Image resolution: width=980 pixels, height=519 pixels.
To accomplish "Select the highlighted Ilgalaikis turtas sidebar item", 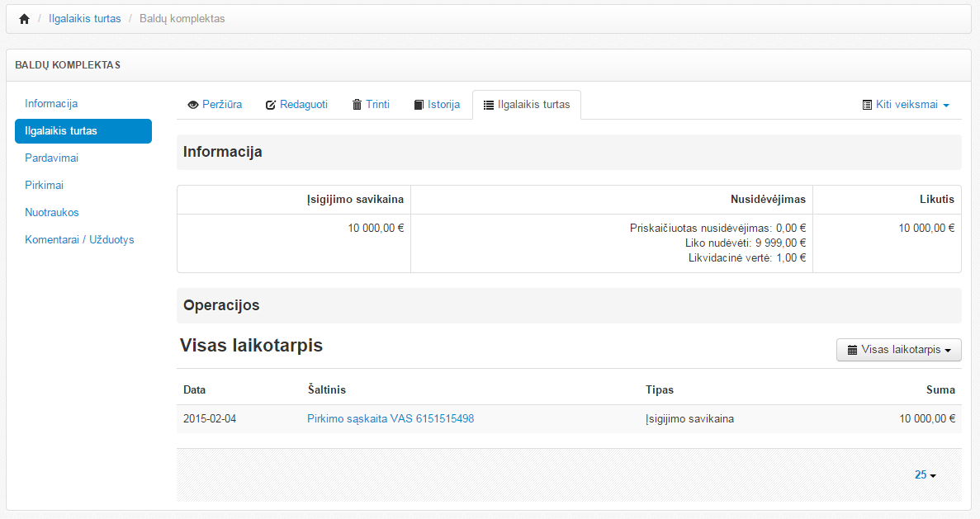I will click(x=83, y=131).
